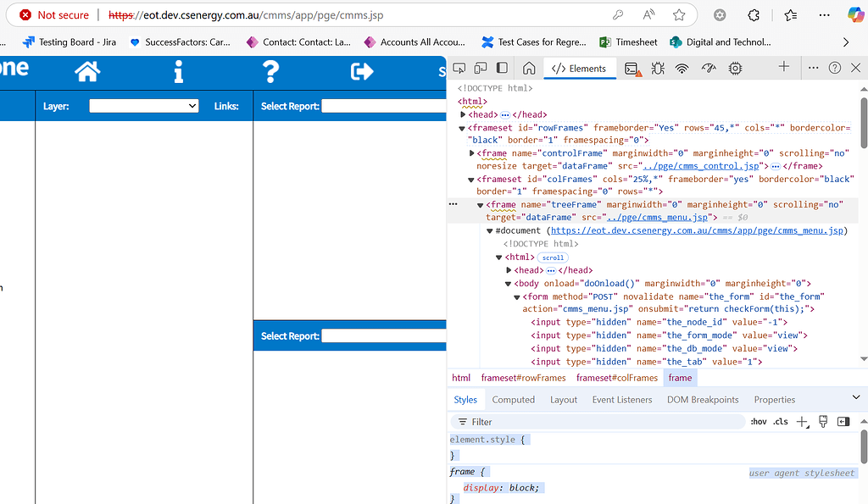This screenshot has height=504, width=868.
Task: Toggle the .cls class editor
Action: [779, 421]
